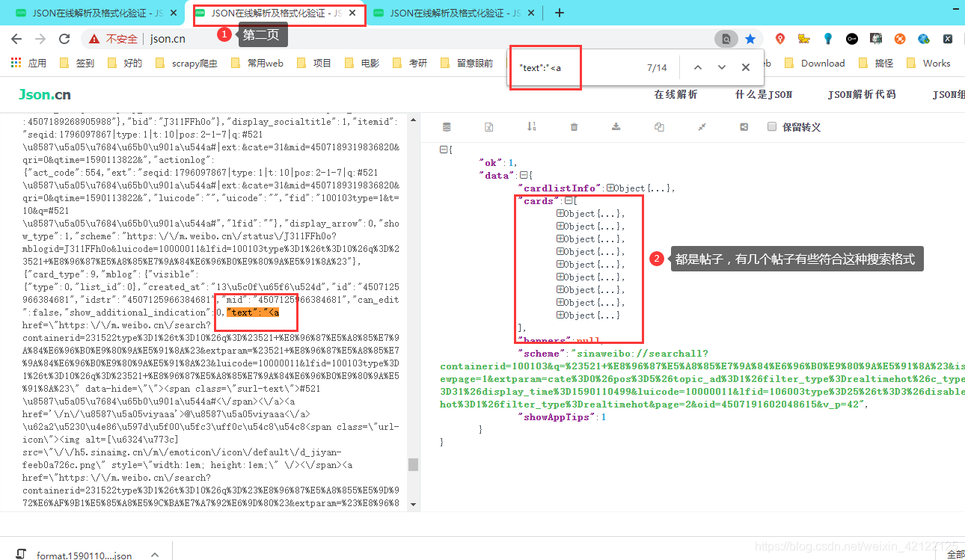965x560 pixels.
Task: Collapse the "data" node
Action: tap(523, 175)
